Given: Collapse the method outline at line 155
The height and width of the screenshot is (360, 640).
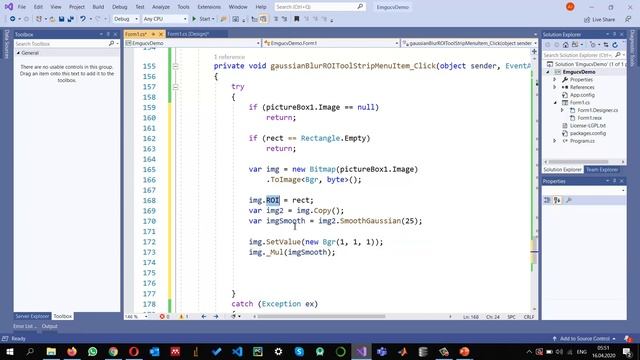Looking at the screenshot, I should 176,66.
